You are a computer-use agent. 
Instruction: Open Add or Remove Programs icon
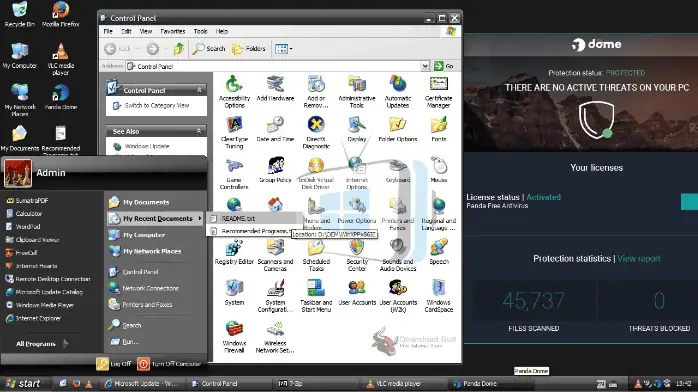[x=316, y=92]
